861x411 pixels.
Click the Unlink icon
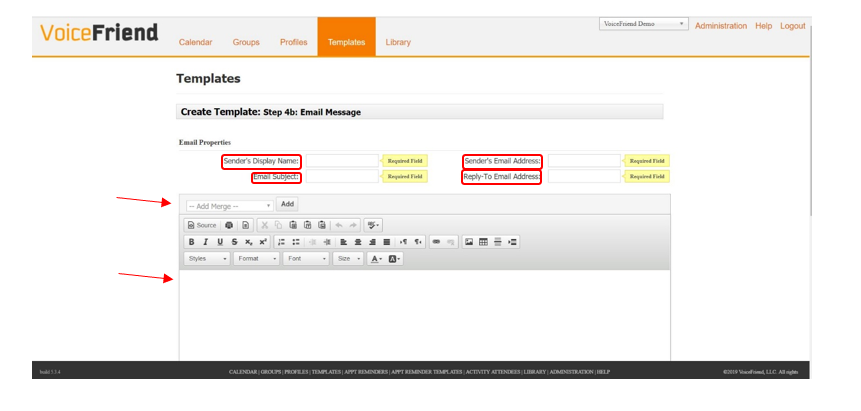coord(451,242)
